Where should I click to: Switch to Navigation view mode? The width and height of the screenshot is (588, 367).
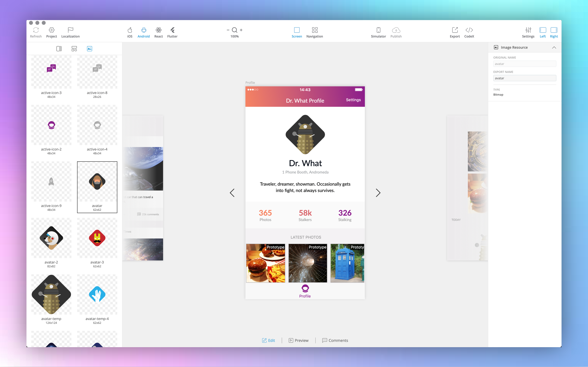pos(314,30)
